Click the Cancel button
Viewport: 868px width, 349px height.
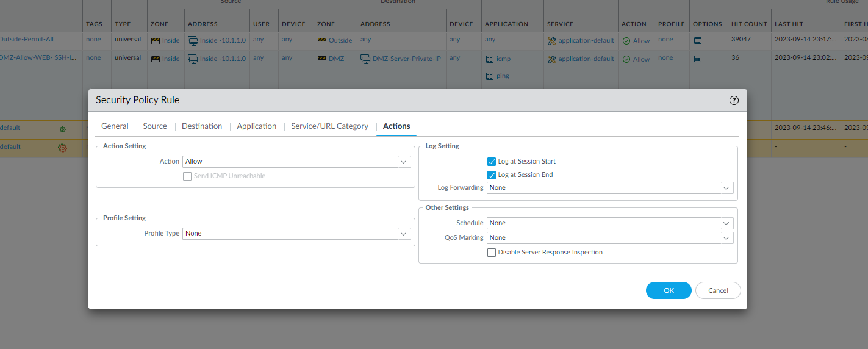pos(718,290)
